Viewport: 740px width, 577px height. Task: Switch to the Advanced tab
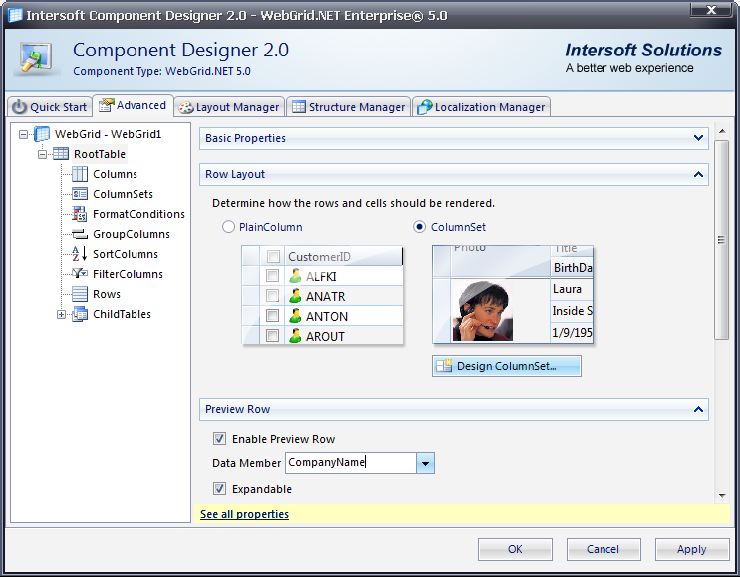click(133, 105)
